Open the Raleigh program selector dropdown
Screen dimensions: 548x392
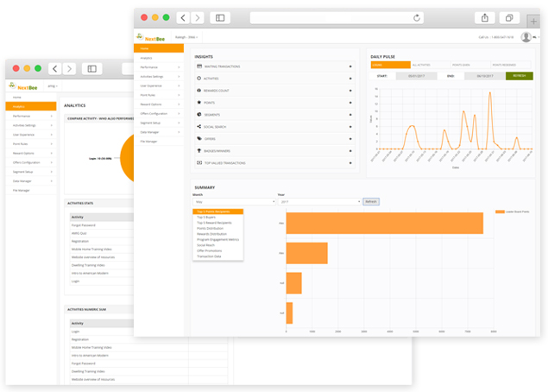(x=186, y=37)
